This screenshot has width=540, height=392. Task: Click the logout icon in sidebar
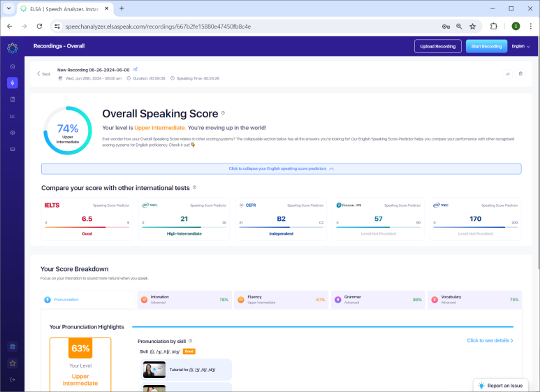13,379
